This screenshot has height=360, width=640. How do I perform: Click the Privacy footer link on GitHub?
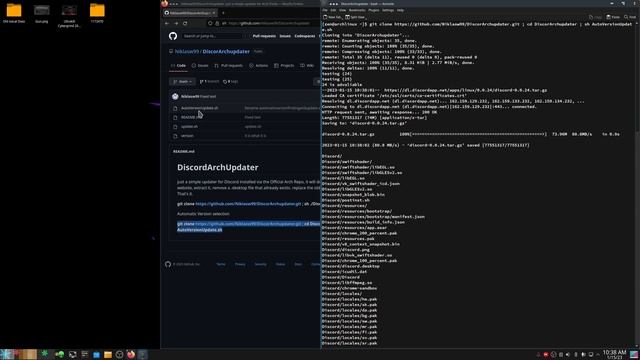pos(240,264)
